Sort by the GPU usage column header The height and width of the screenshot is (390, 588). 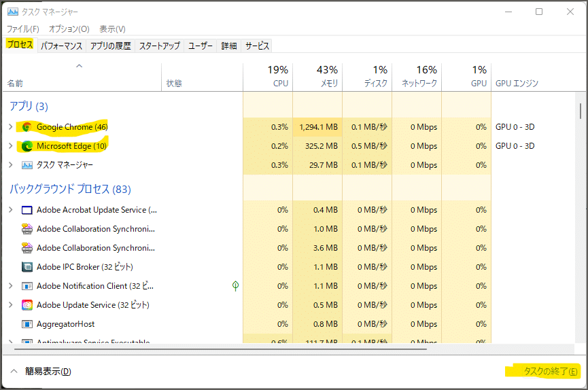pos(466,77)
